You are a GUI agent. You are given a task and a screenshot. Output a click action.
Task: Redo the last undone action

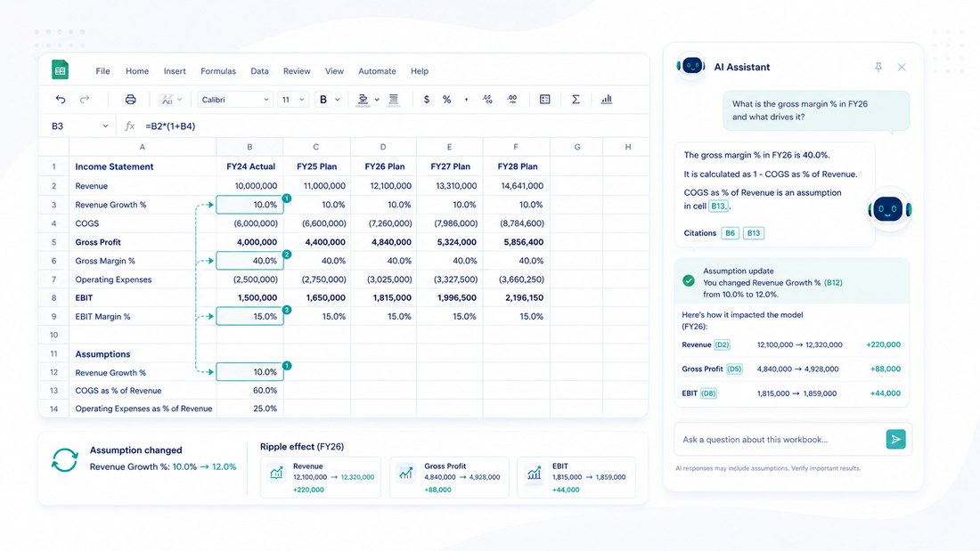pyautogui.click(x=85, y=100)
